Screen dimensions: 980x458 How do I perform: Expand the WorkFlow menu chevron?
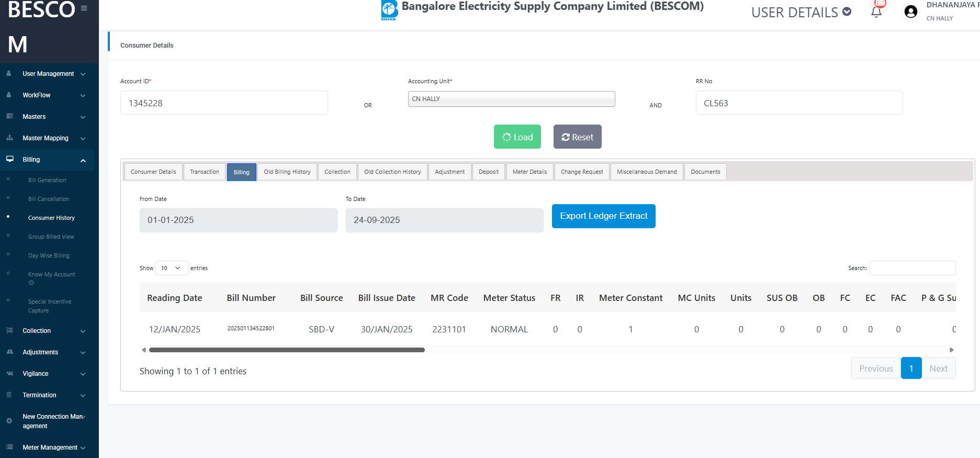tap(83, 96)
